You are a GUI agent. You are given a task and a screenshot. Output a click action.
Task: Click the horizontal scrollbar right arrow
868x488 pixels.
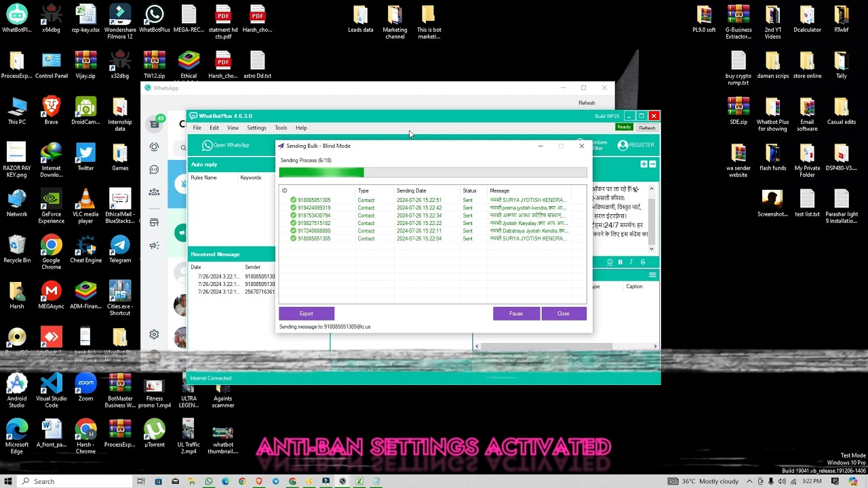coord(655,346)
